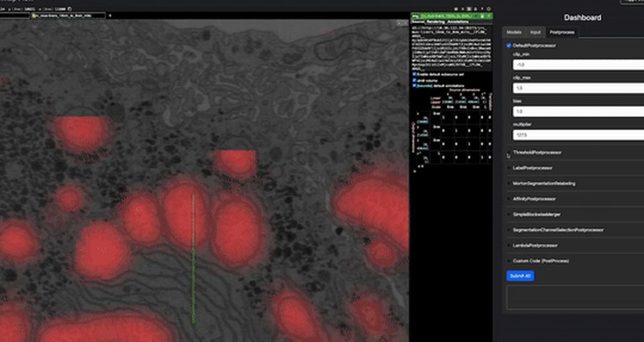Open the Rendering tab in layer panel
This screenshot has width=644, height=342.
[x=436, y=22]
